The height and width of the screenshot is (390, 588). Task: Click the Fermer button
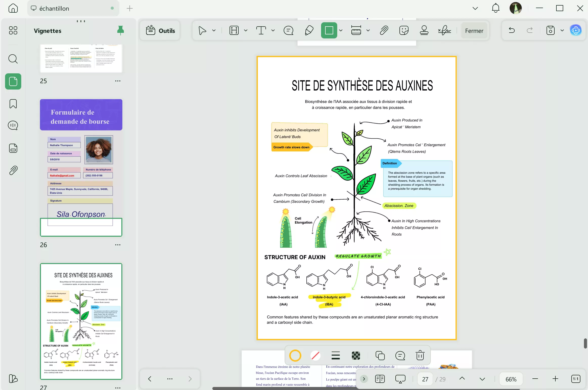coord(474,31)
